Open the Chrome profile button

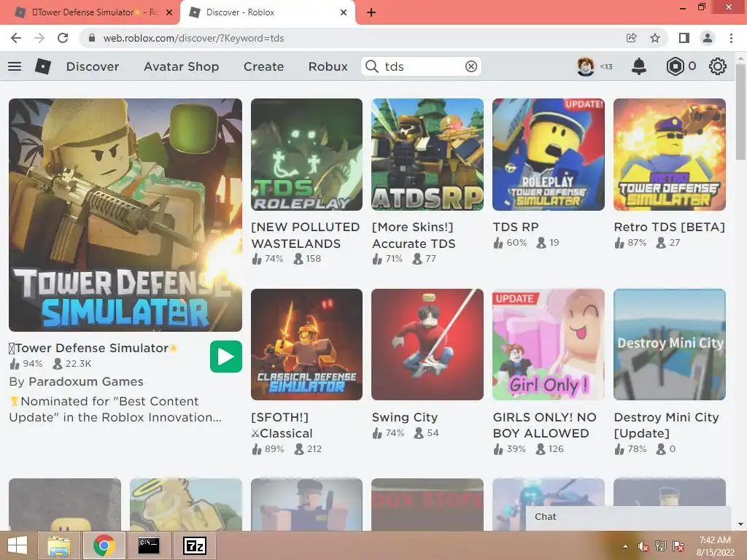[708, 38]
